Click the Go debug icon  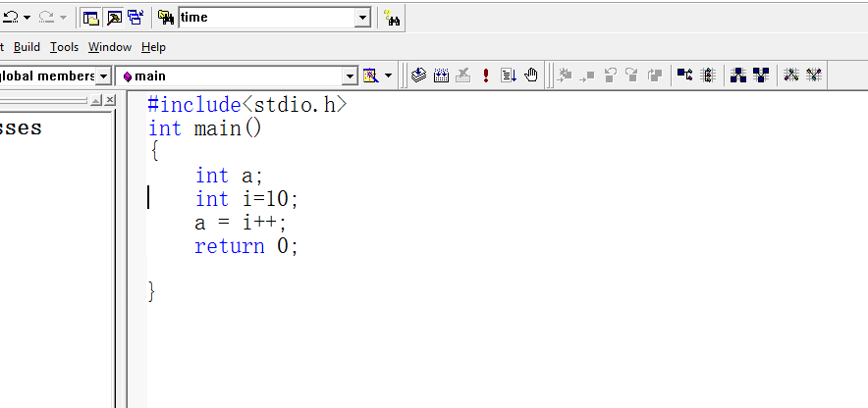(x=508, y=76)
